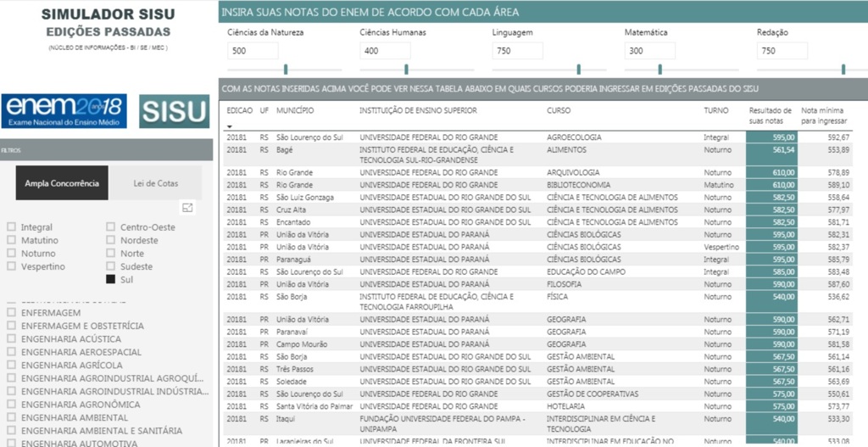Screen dimensions: 868x447
Task: Sort by the EDICAO column header
Action: click(x=239, y=111)
